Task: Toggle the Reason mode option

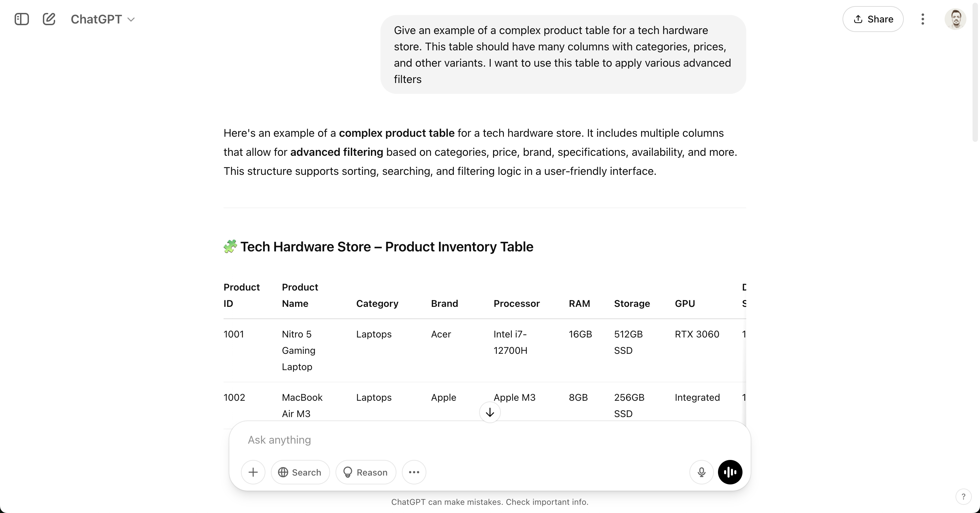Action: pyautogui.click(x=365, y=472)
